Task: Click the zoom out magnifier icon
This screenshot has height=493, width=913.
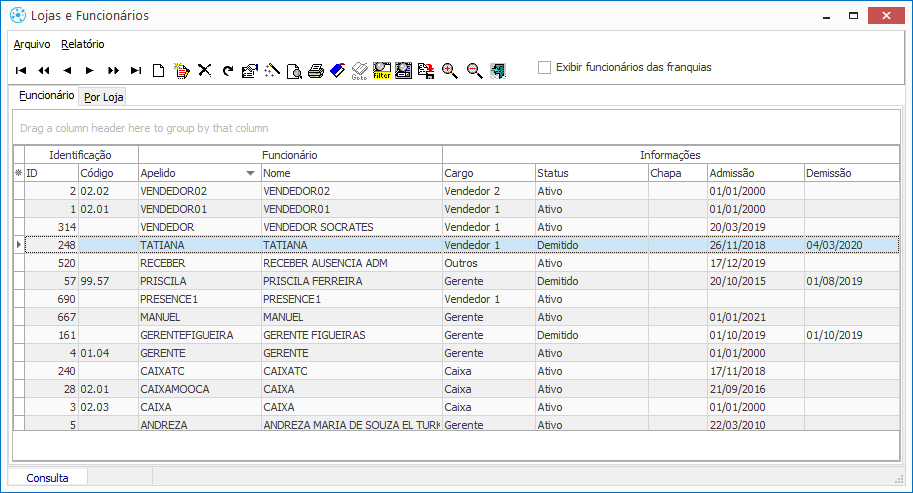Action: [x=474, y=71]
